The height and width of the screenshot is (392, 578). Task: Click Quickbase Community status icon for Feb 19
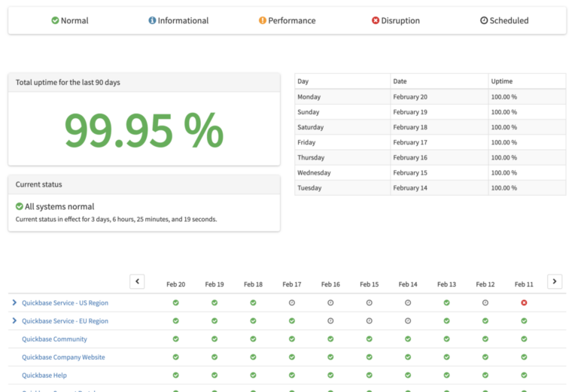214,339
